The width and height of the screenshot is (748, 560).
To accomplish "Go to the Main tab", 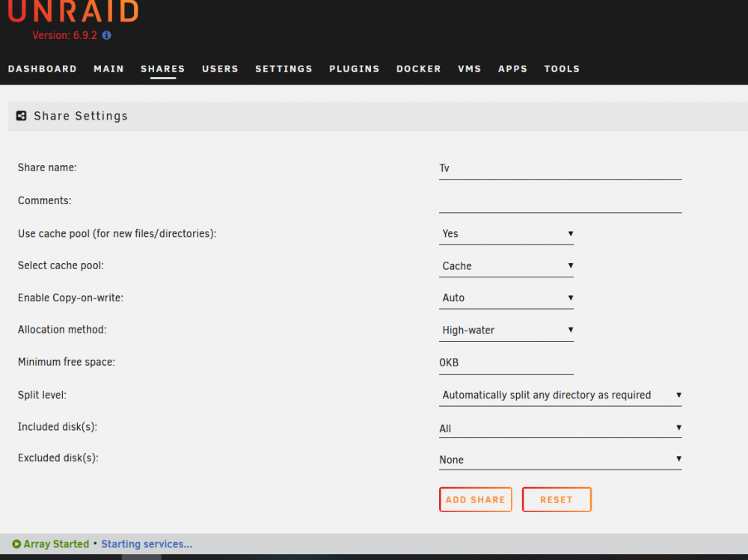I will [x=108, y=69].
